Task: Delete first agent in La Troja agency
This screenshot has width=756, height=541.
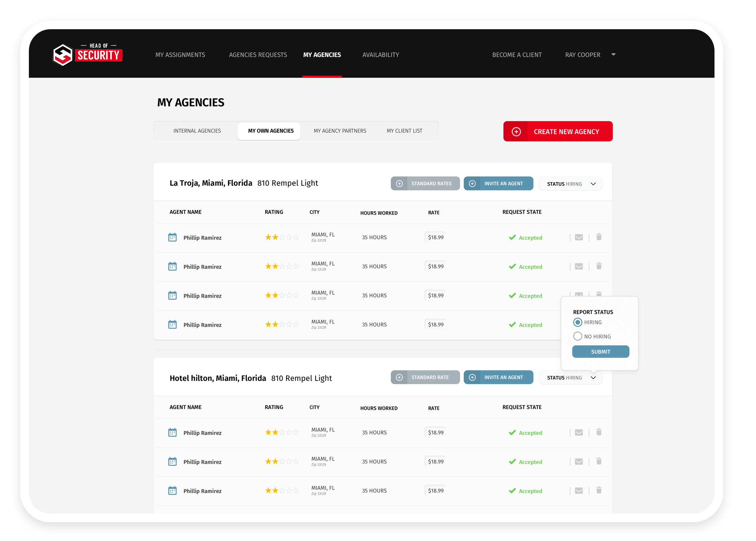Action: tap(599, 237)
